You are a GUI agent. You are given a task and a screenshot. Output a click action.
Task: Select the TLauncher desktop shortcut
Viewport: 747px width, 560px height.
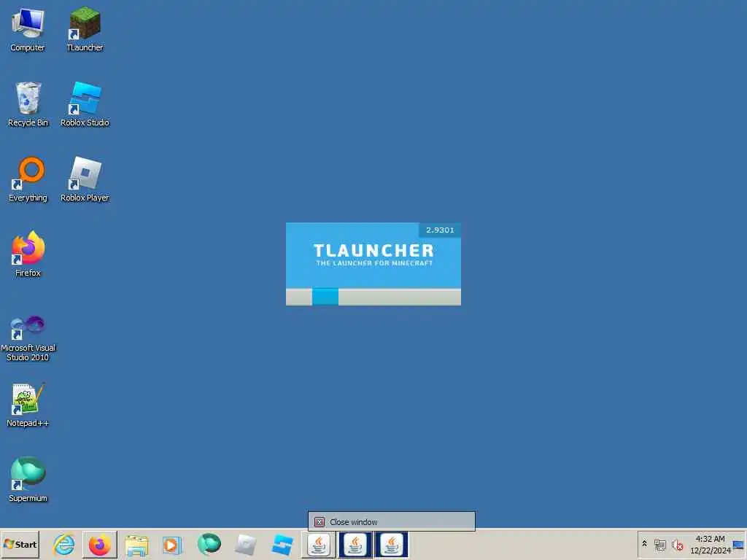pyautogui.click(x=85, y=29)
